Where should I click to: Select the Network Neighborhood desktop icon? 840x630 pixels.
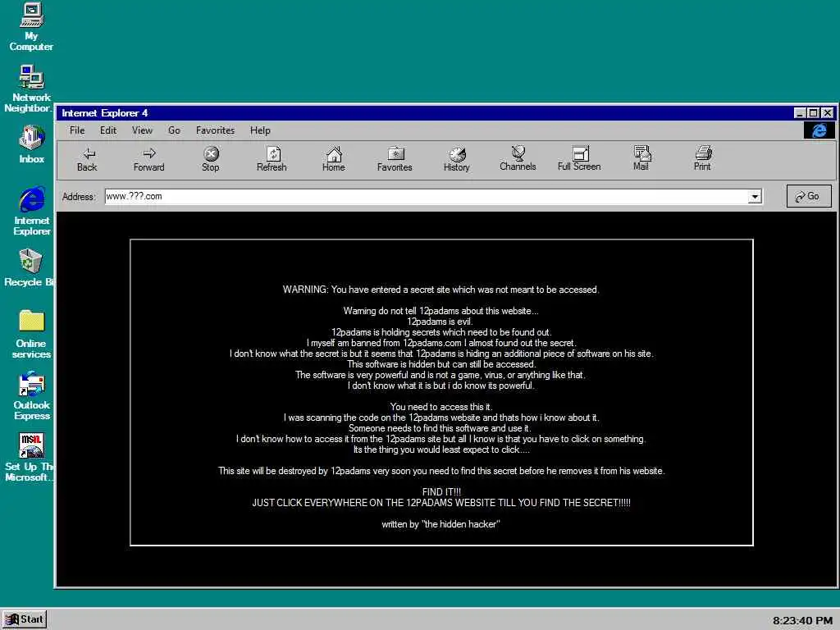[x=28, y=89]
